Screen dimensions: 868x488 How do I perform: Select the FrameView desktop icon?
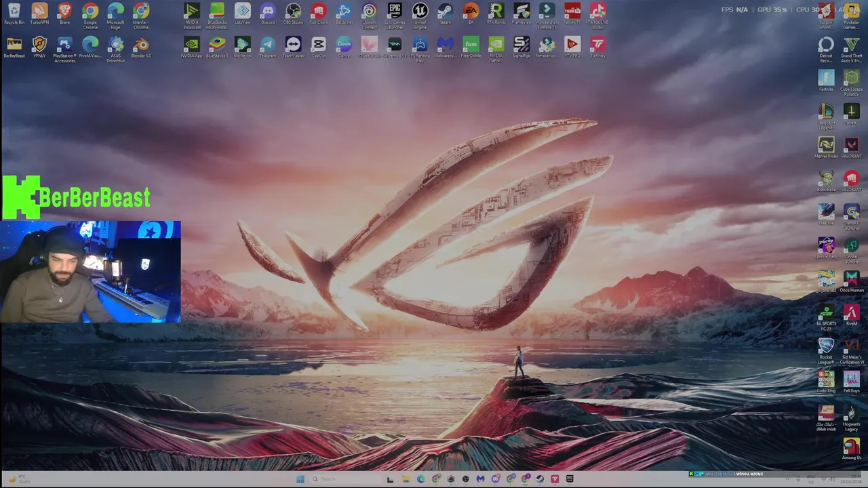click(521, 14)
